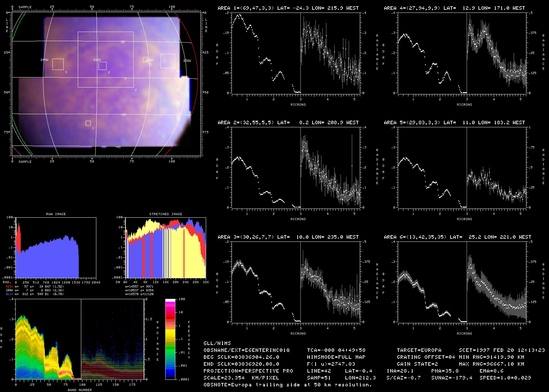Click the STRETCHED IMAGE histogram
Viewport: 549px width, 392px height.
point(166,248)
